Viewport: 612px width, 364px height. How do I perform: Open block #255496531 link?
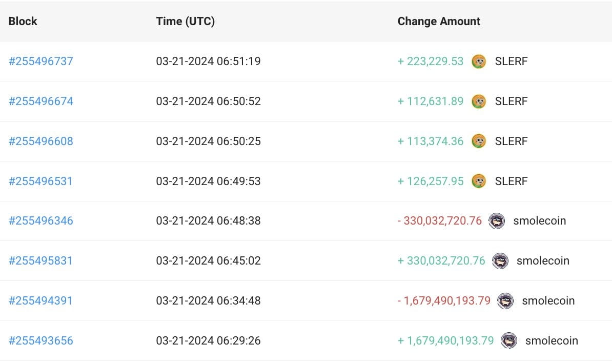pos(40,181)
